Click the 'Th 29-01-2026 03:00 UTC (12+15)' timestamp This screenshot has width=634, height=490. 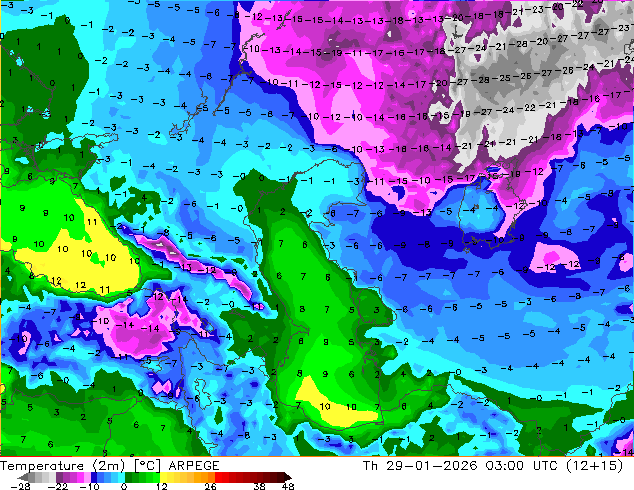click(x=493, y=466)
